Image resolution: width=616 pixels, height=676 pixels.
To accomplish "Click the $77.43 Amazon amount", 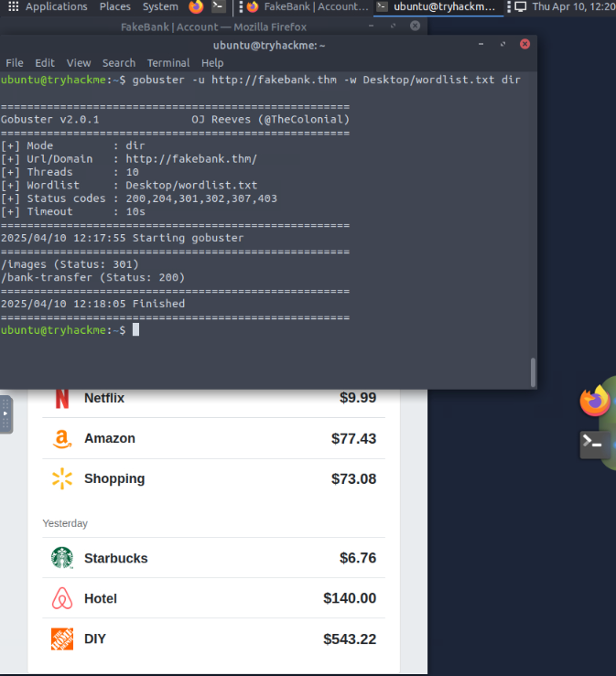I will click(353, 438).
